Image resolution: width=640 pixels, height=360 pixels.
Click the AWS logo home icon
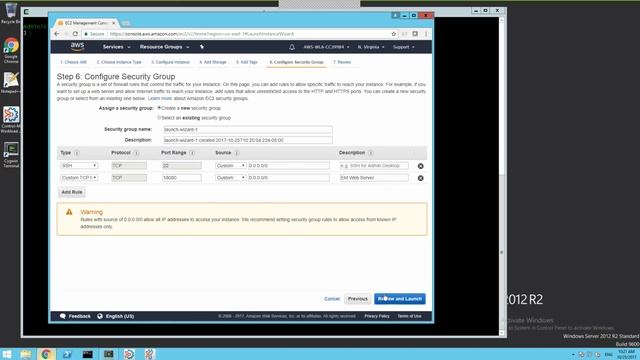[x=77, y=46]
